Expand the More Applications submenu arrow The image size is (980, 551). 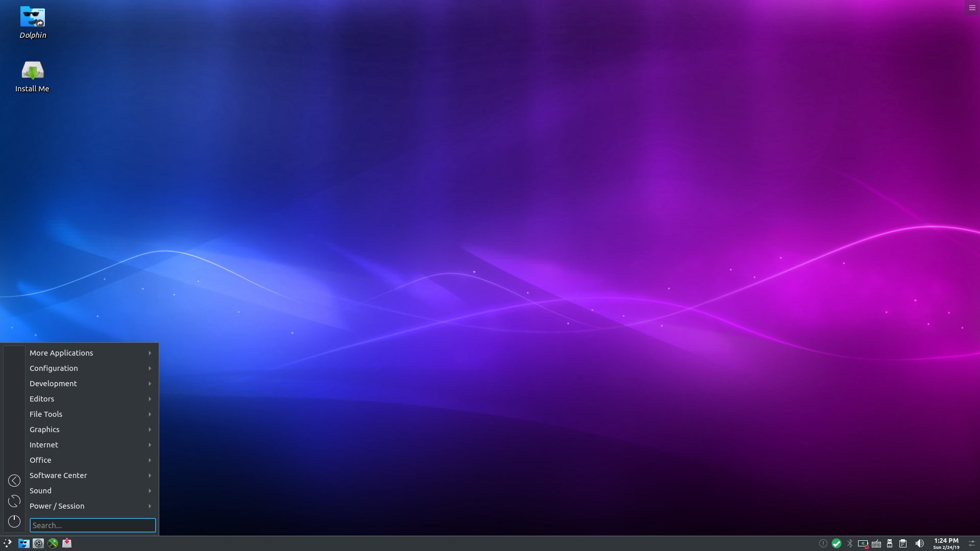pyautogui.click(x=150, y=353)
